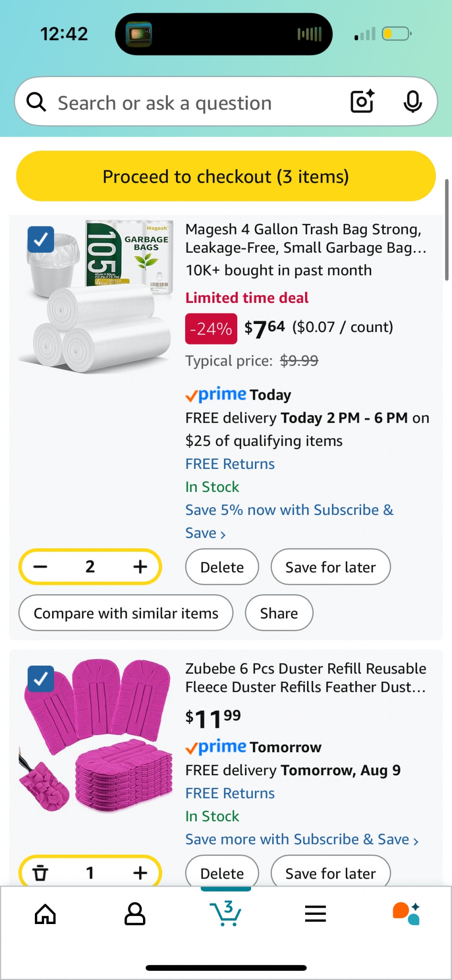Increase trash bag quantity with plus
Image resolution: width=452 pixels, height=980 pixels.
point(140,567)
